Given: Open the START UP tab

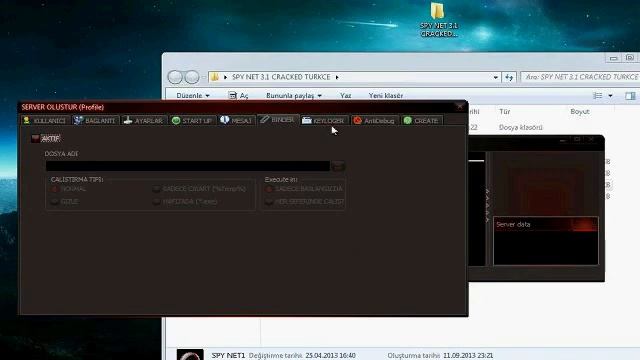Looking at the screenshot, I should (x=192, y=120).
